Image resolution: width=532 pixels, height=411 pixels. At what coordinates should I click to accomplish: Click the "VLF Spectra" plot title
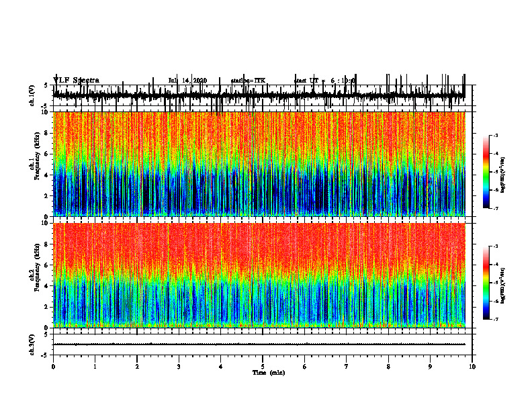point(76,81)
